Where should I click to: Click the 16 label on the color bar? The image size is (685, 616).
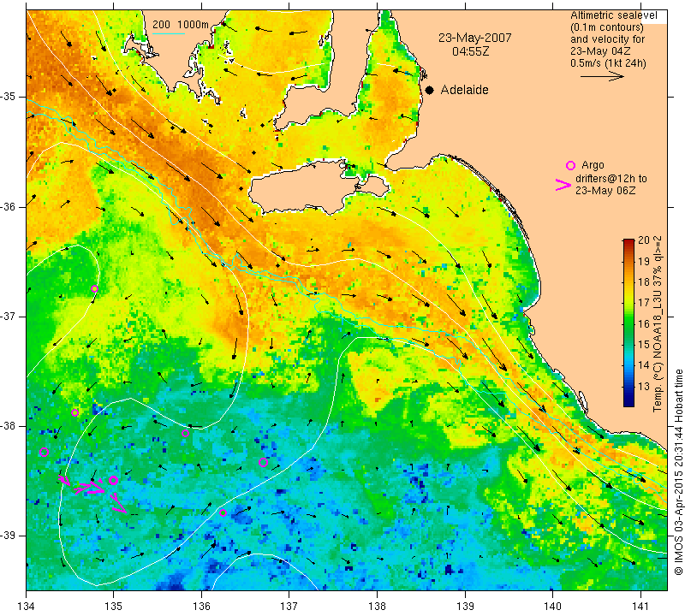(x=644, y=323)
